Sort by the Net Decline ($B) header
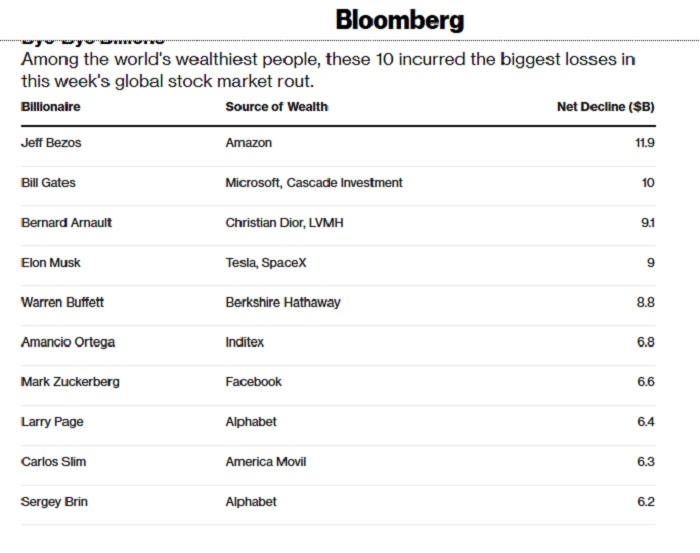Viewport: 700px width, 553px height. coord(605,106)
